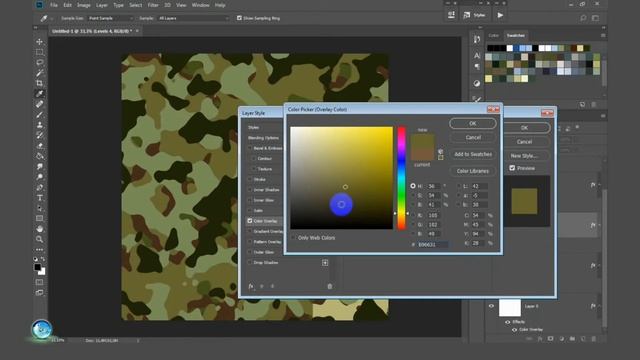This screenshot has width=640, height=360.
Task: Enable the Drop Shadow checkbox
Action: pos(250,262)
